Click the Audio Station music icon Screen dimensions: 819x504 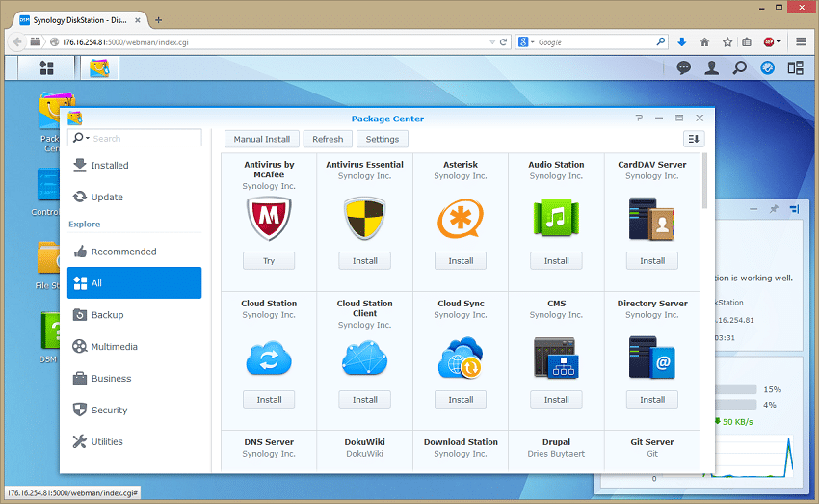pyautogui.click(x=556, y=218)
